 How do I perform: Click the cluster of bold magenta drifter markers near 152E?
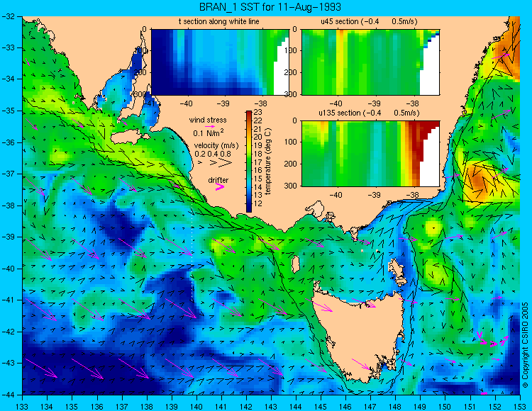point(493,341)
